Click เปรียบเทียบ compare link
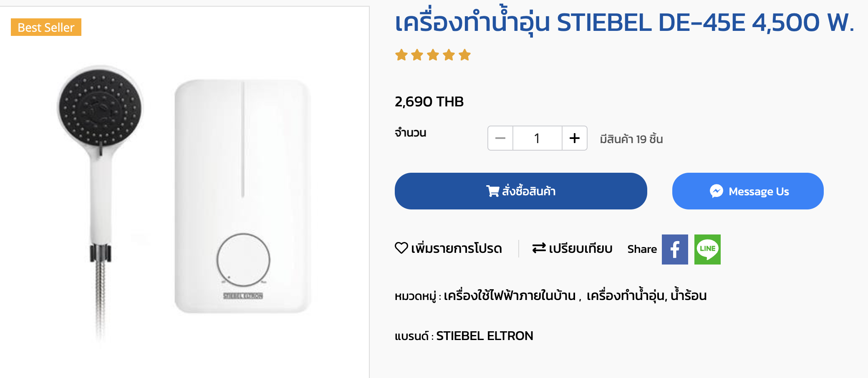The height and width of the screenshot is (378, 868). pos(580,249)
